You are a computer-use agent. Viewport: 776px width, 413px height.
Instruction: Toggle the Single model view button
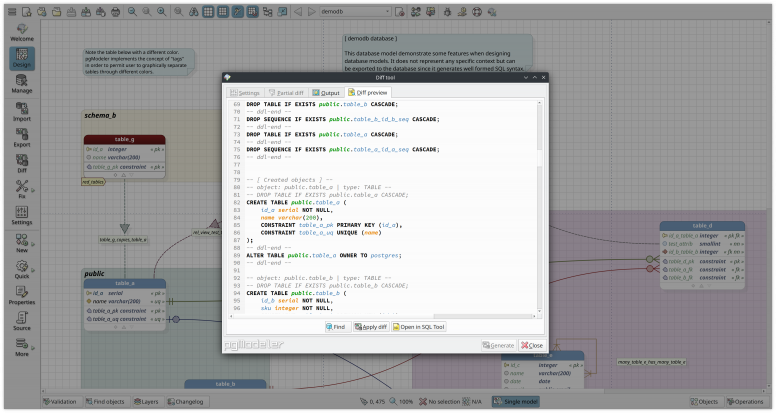click(x=516, y=402)
